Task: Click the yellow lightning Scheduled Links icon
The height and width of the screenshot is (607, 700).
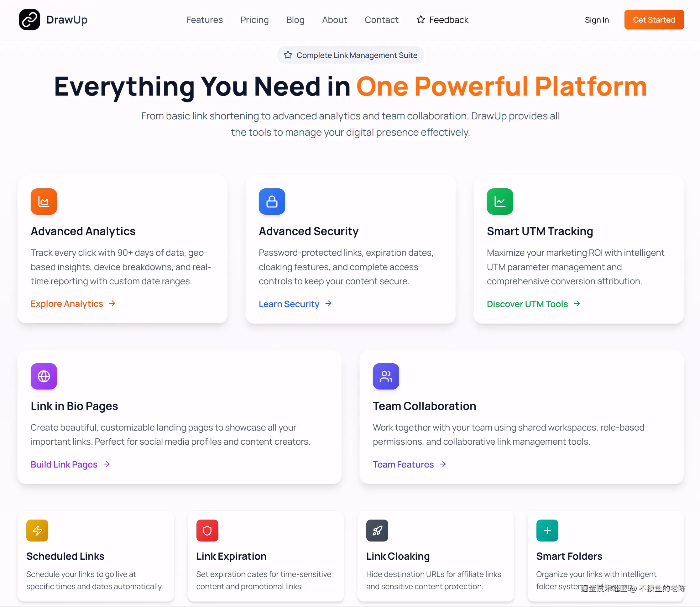Action: tap(37, 531)
